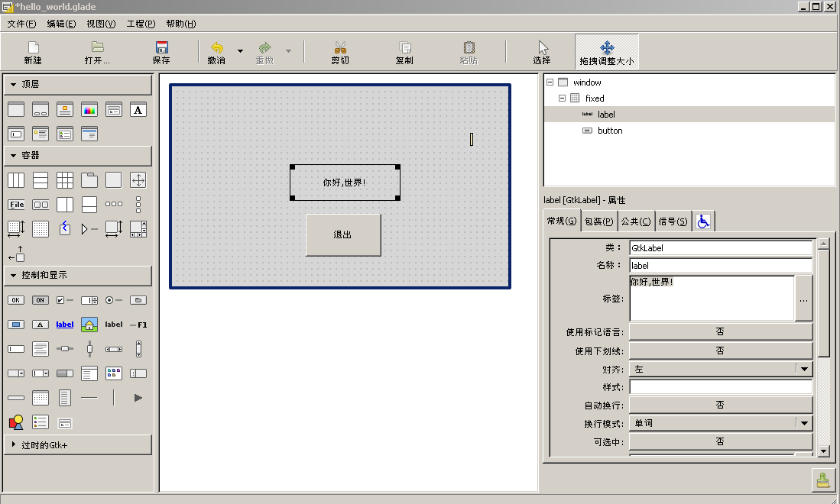Open the accessibility tab with wheelchair icon

[x=703, y=221]
